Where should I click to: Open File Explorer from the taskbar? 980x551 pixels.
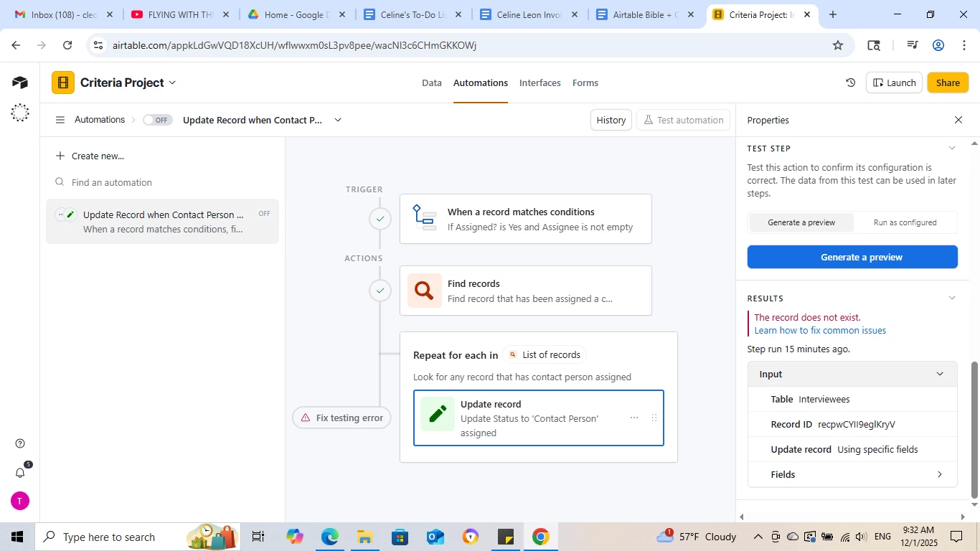pyautogui.click(x=364, y=537)
